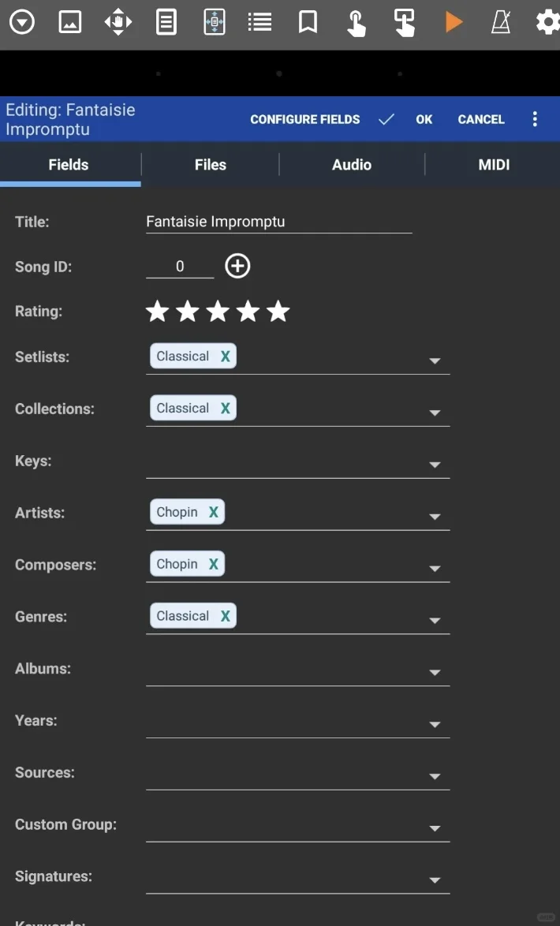The height and width of the screenshot is (926, 560).
Task: Click the bulleted list icon in toolbar
Action: [259, 22]
